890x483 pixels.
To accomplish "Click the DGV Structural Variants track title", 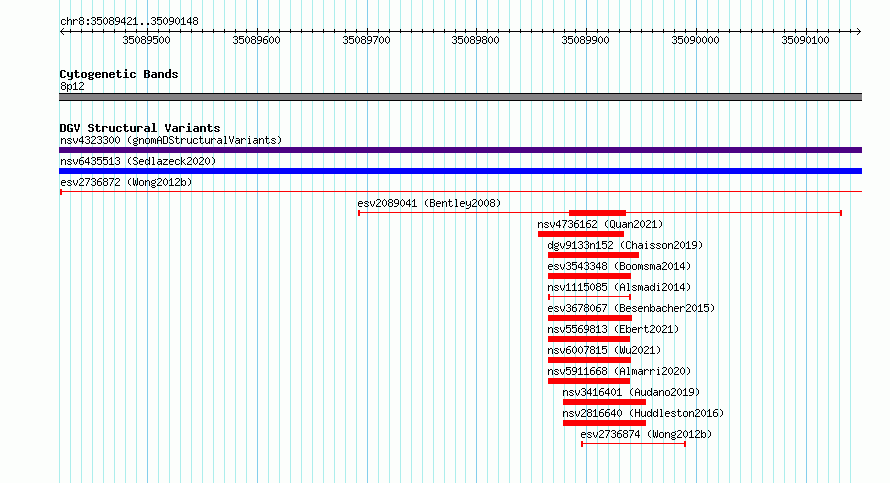I will click(x=140, y=128).
